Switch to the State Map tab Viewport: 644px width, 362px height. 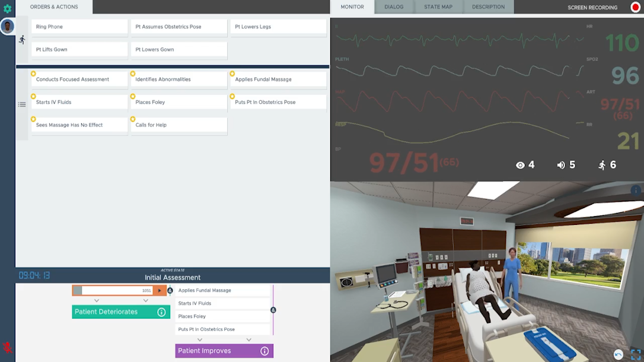tap(438, 7)
